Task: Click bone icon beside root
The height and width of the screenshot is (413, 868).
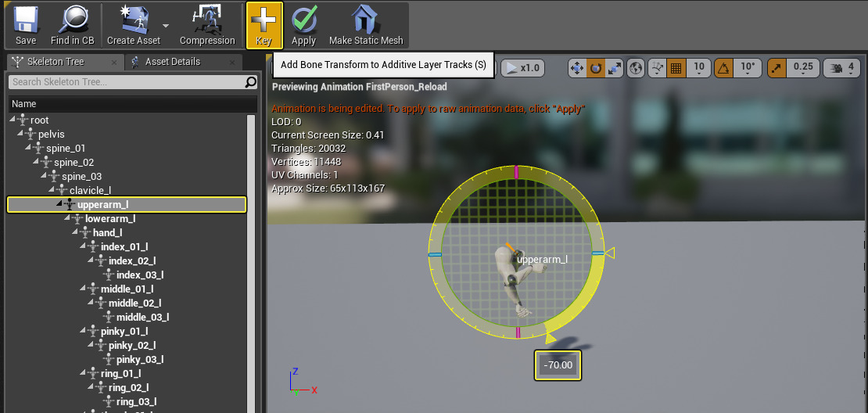Action: 23,120
